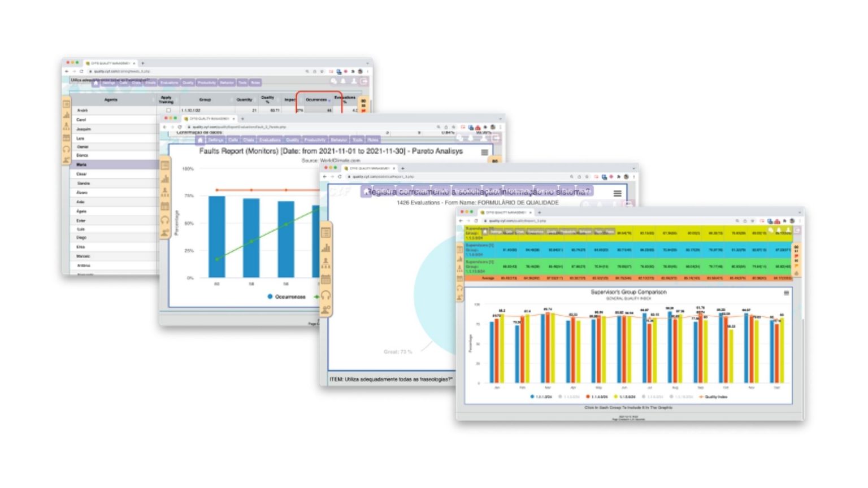
Task: Sort table by Ocurrences column header
Action: pos(316,100)
